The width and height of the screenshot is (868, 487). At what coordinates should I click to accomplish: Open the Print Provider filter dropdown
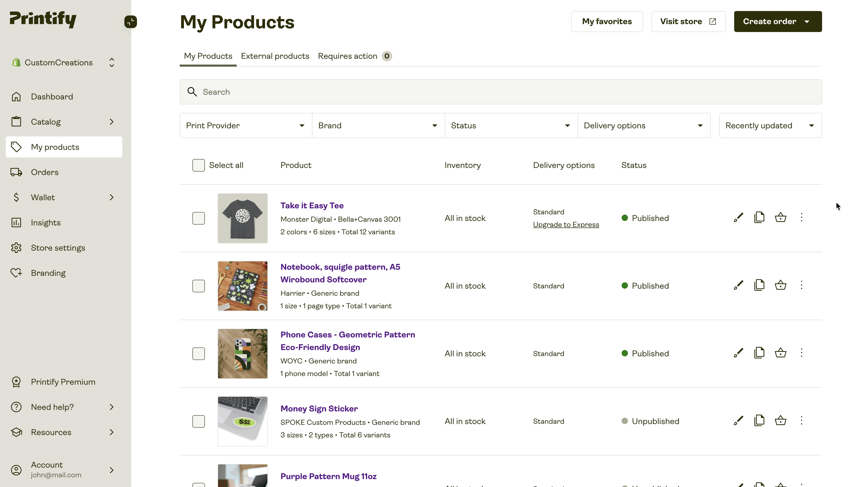[246, 125]
